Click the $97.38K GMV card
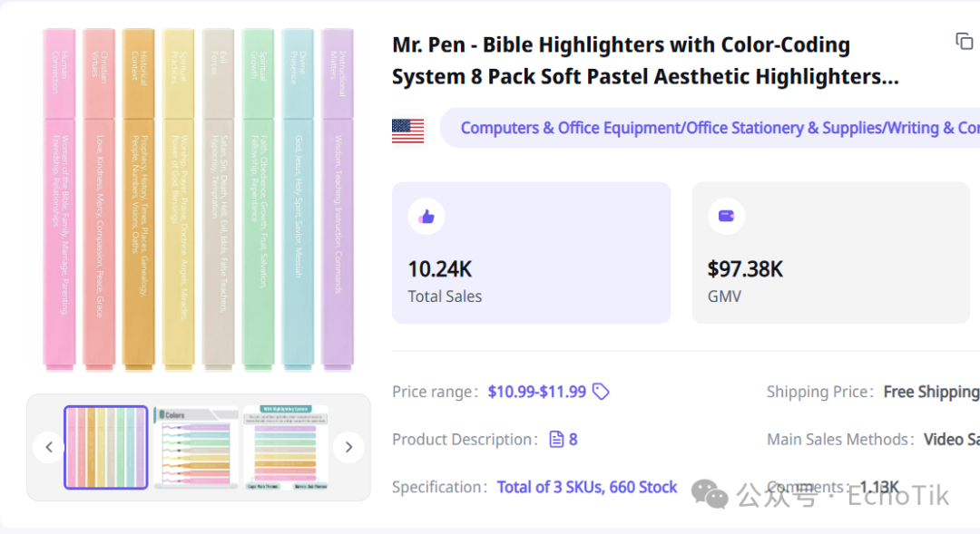Viewport: 980px width, 534px height. pos(830,253)
